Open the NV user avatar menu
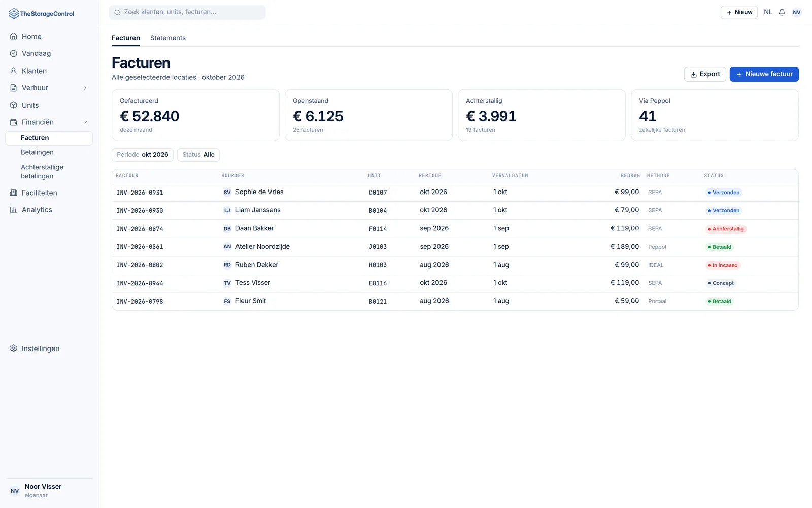This screenshot has width=812, height=508. point(797,12)
